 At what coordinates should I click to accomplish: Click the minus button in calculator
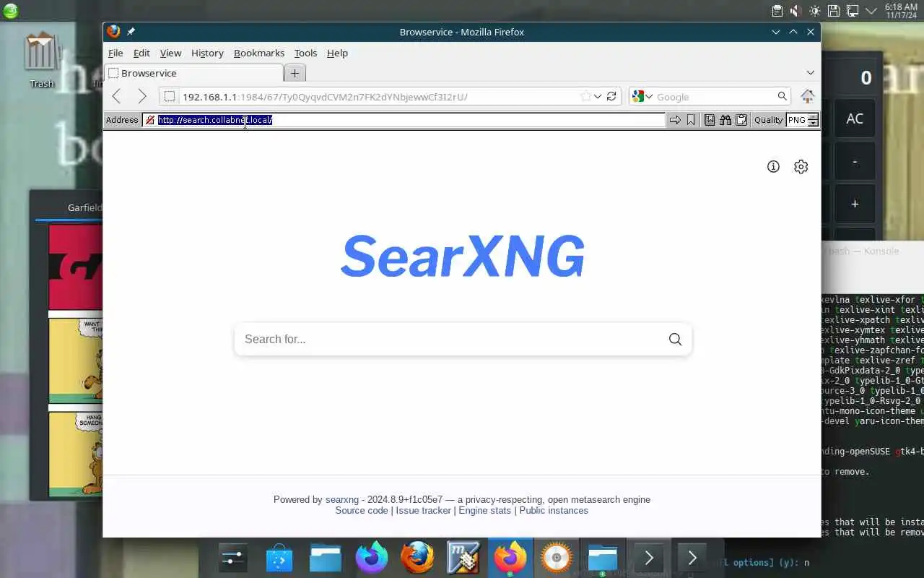coord(855,161)
